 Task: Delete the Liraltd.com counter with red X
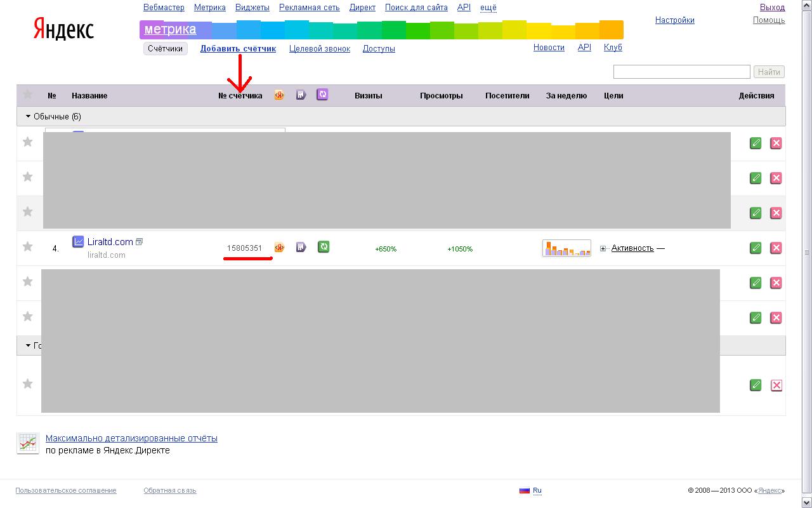pyautogui.click(x=776, y=248)
